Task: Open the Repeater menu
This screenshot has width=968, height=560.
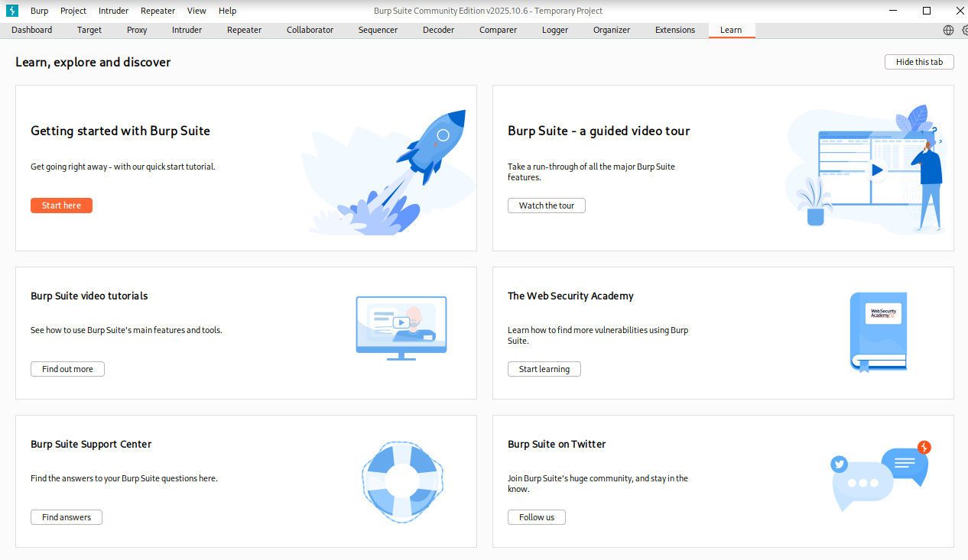Action: point(158,11)
